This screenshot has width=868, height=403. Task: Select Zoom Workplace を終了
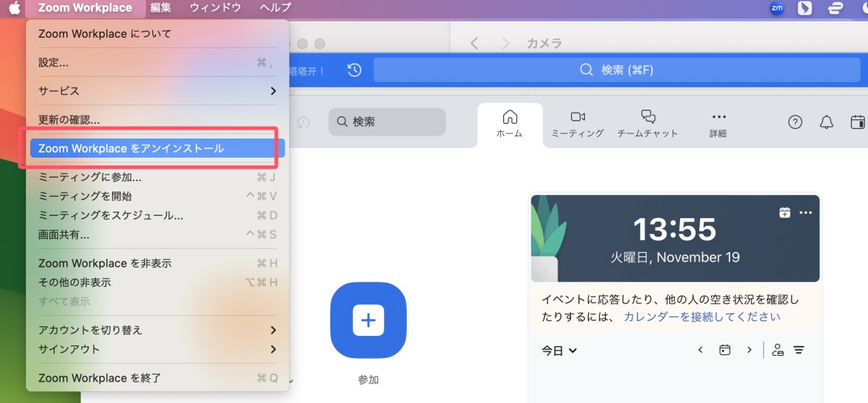pos(157,379)
